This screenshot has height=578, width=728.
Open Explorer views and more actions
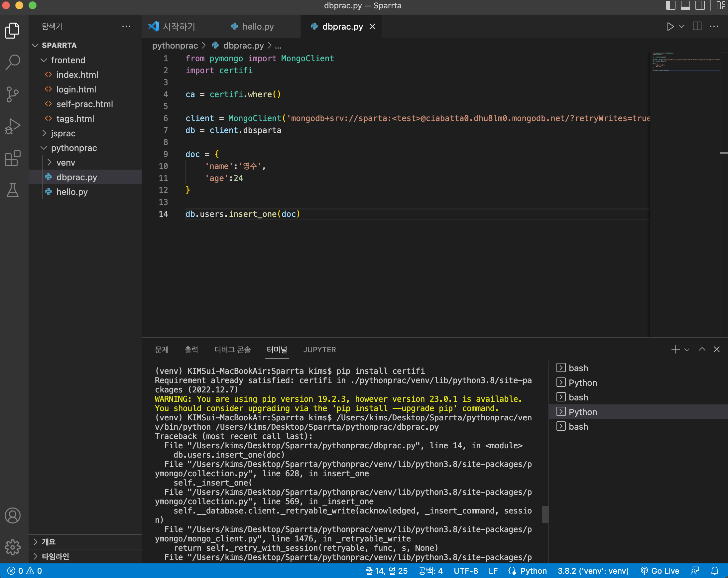point(126,27)
